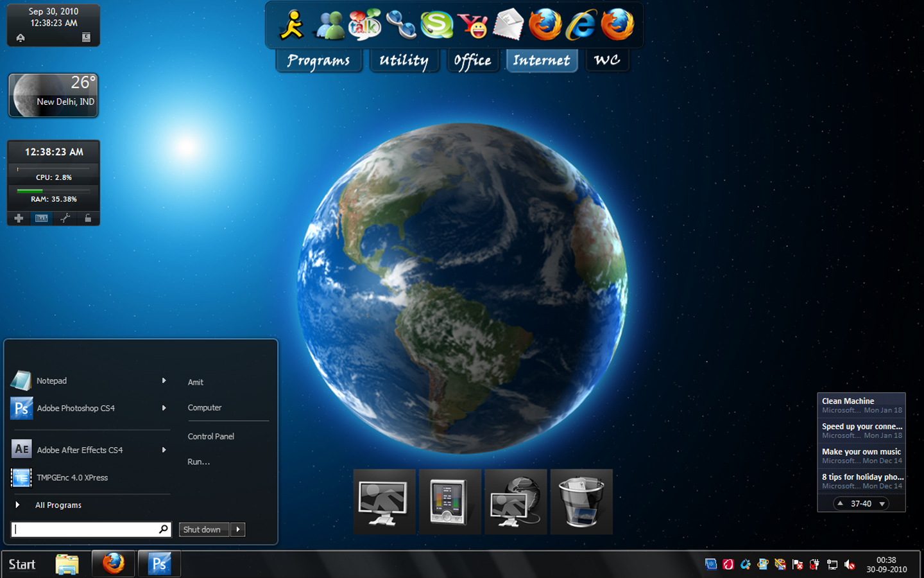The image size is (924, 578).
Task: Open the Programs dock tab
Action: (x=318, y=60)
